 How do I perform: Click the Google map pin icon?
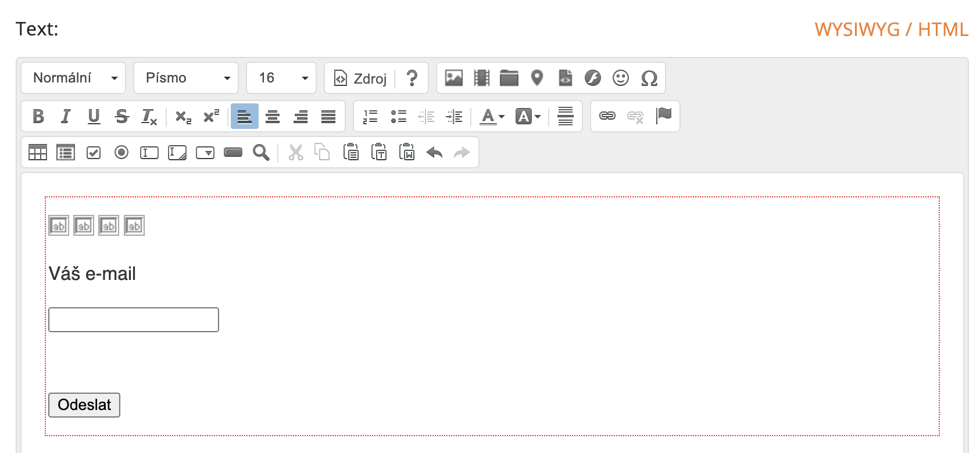[537, 78]
